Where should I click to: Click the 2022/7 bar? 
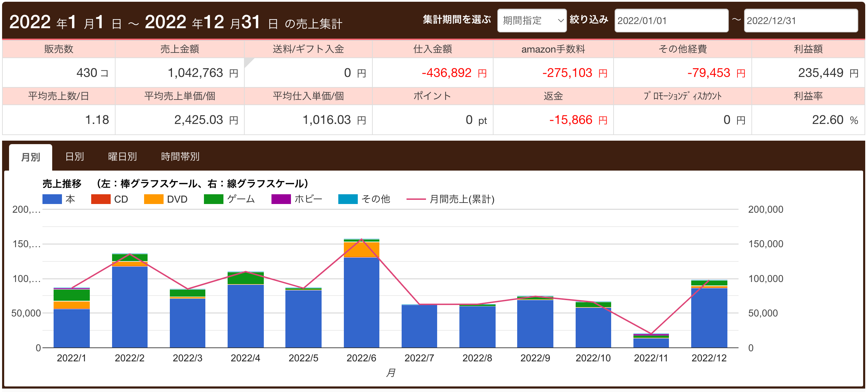click(419, 326)
